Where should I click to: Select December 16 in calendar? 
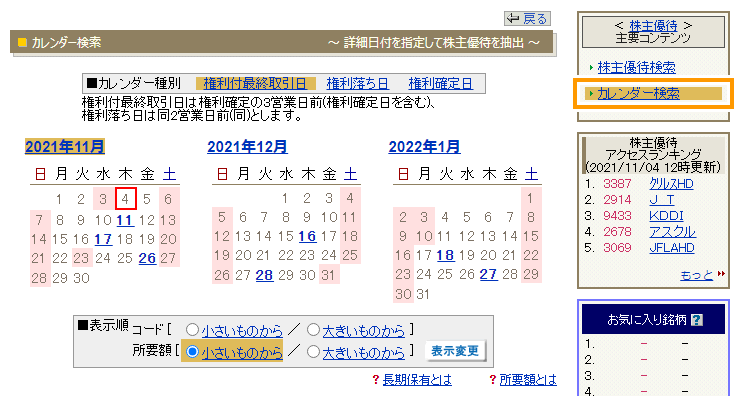[x=307, y=236]
